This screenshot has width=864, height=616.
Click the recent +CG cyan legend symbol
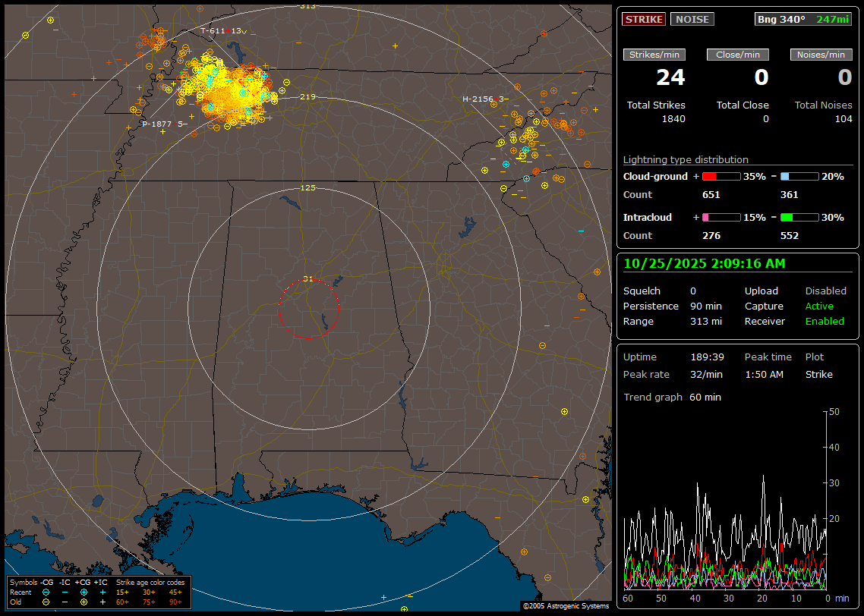(x=84, y=592)
